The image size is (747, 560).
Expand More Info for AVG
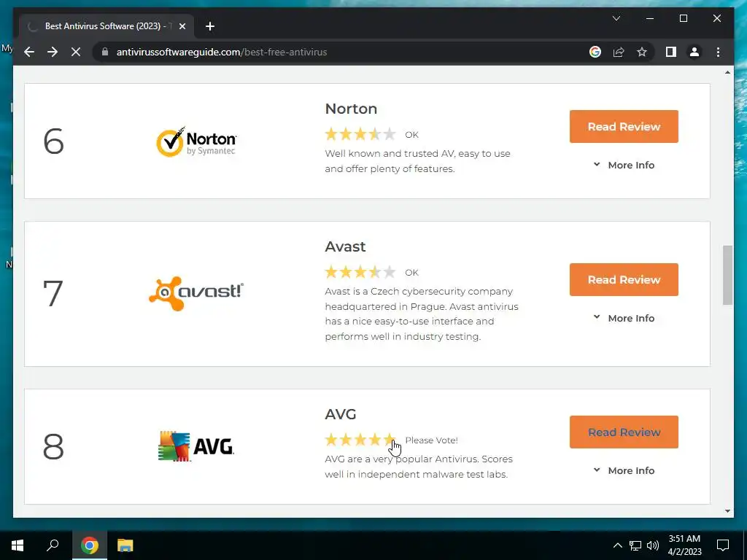pyautogui.click(x=624, y=470)
